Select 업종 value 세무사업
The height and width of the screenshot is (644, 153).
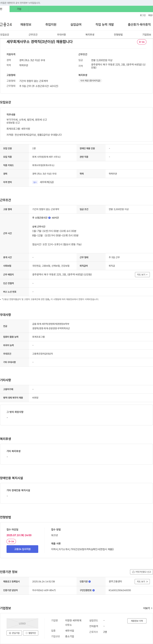point(69,630)
